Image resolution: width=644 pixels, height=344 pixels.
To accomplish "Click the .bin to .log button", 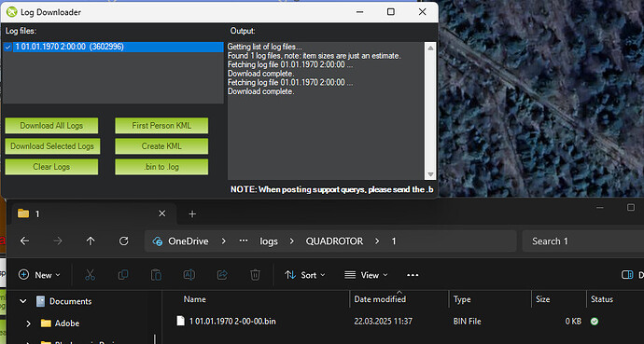I will pyautogui.click(x=161, y=167).
